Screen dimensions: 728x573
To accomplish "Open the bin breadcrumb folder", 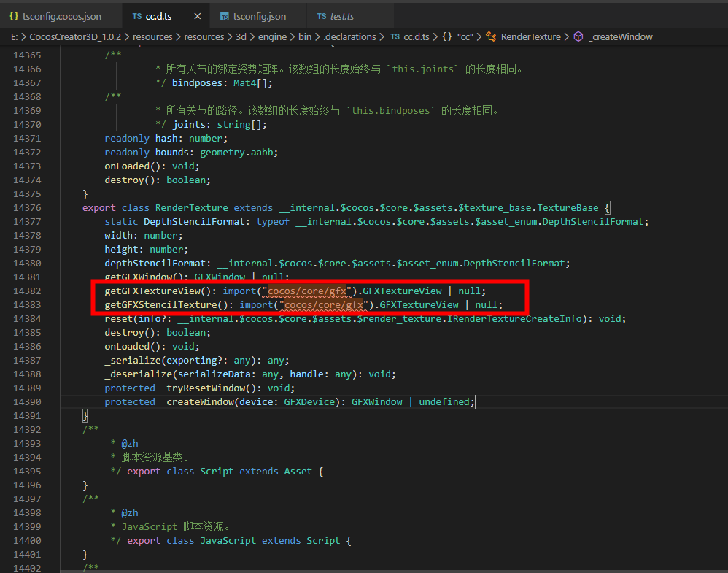I will point(305,36).
